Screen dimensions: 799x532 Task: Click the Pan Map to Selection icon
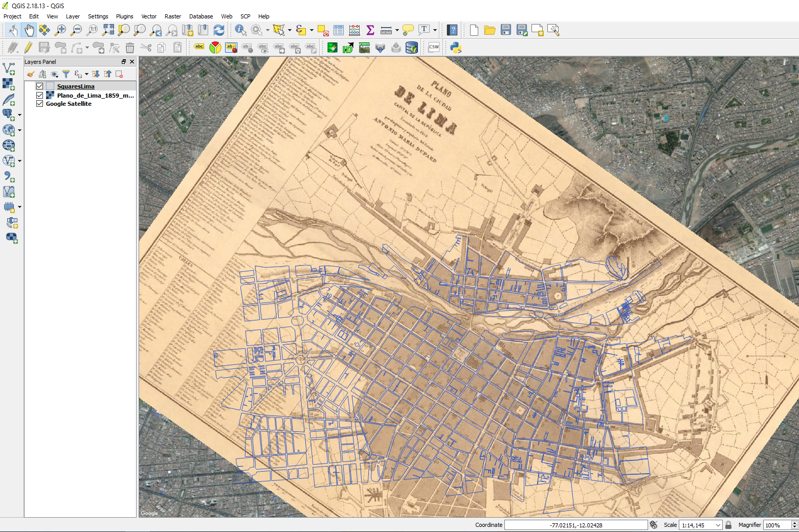click(45, 30)
